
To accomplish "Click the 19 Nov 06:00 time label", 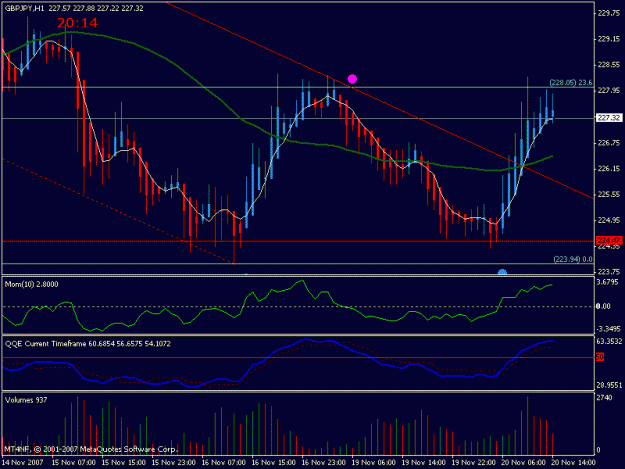I will (374, 463).
